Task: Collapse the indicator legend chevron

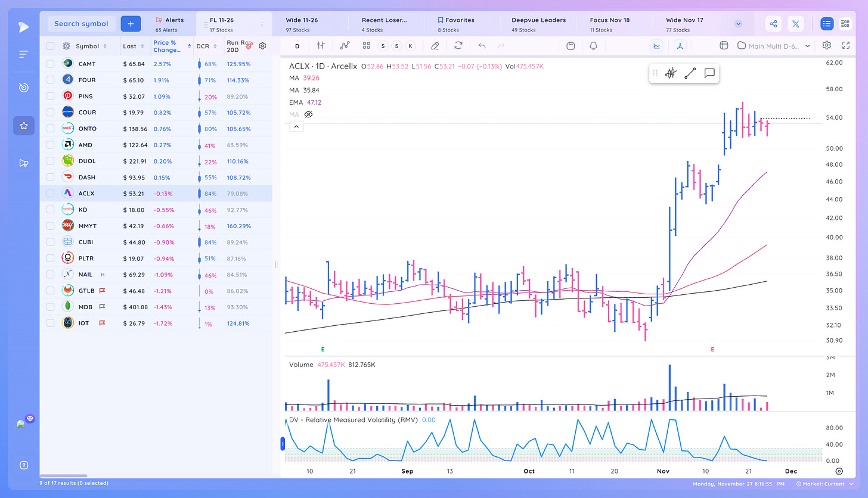Action: click(x=296, y=126)
